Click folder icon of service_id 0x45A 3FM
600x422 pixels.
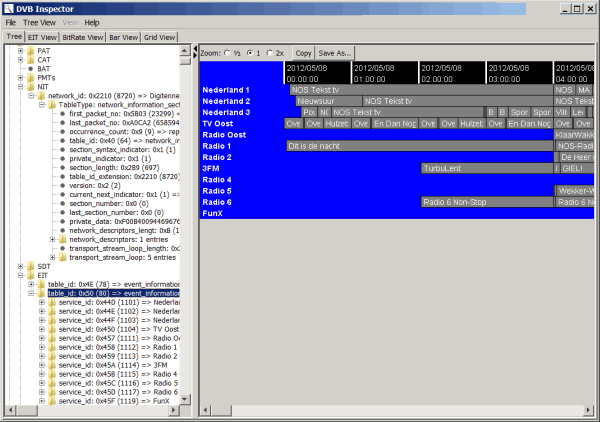click(x=52, y=366)
